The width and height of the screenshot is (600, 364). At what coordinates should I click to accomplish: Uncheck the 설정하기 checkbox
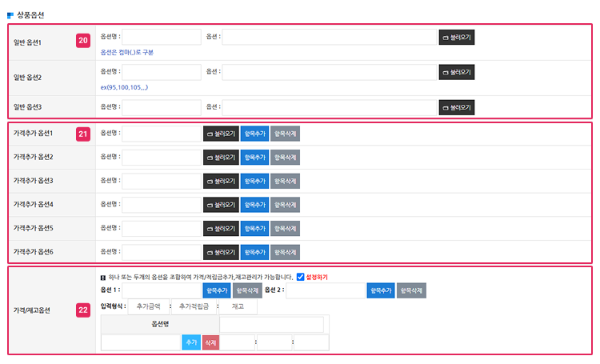(x=300, y=277)
